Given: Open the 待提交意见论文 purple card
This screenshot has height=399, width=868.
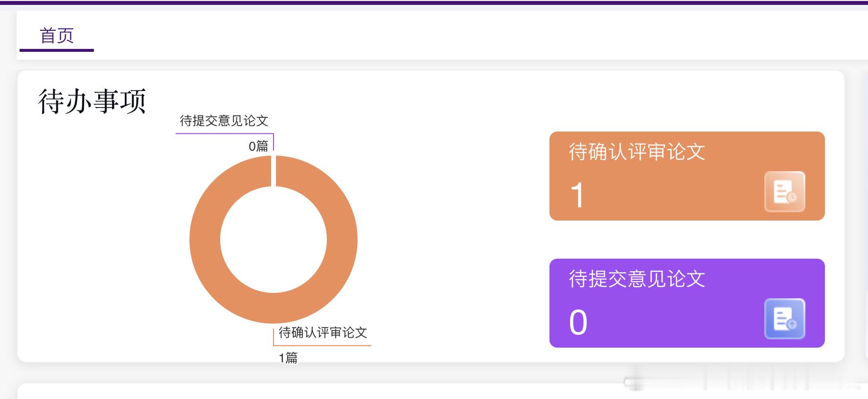Looking at the screenshot, I should point(687,303).
